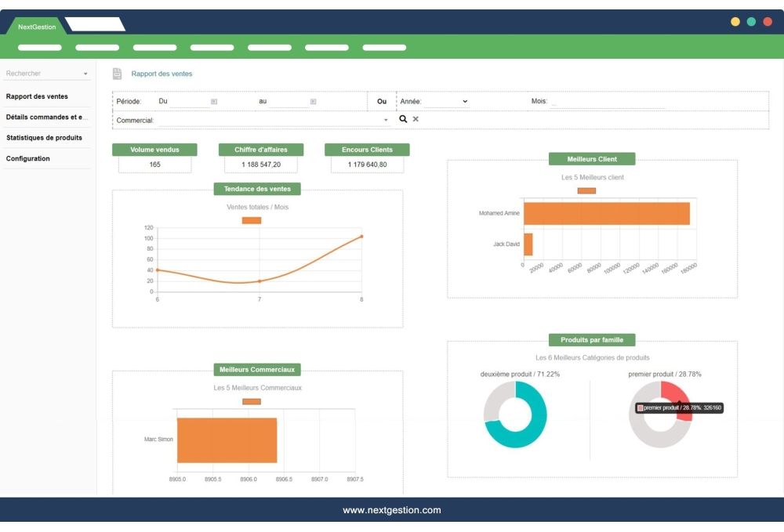Image resolution: width=784 pixels, height=532 pixels.
Task: Click the Chiffre d'affaires green label
Action: click(x=260, y=150)
